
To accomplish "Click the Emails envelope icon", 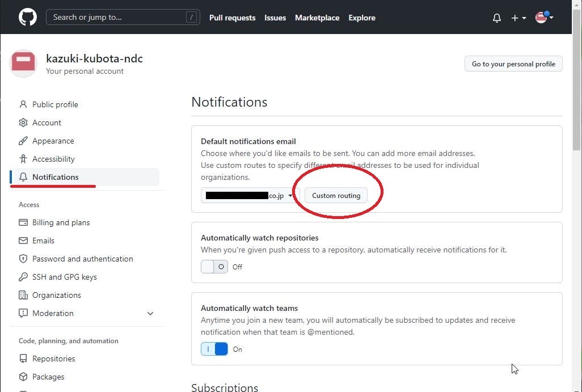I will 23,241.
